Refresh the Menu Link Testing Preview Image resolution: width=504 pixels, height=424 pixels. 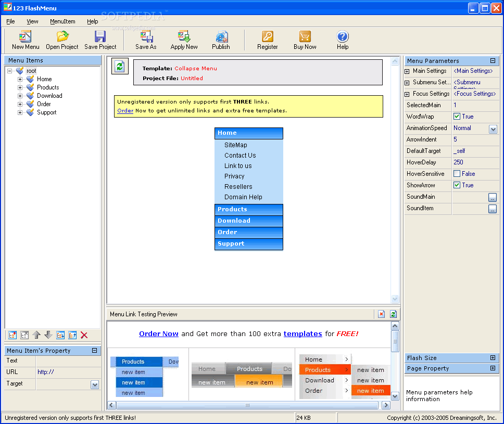(393, 314)
